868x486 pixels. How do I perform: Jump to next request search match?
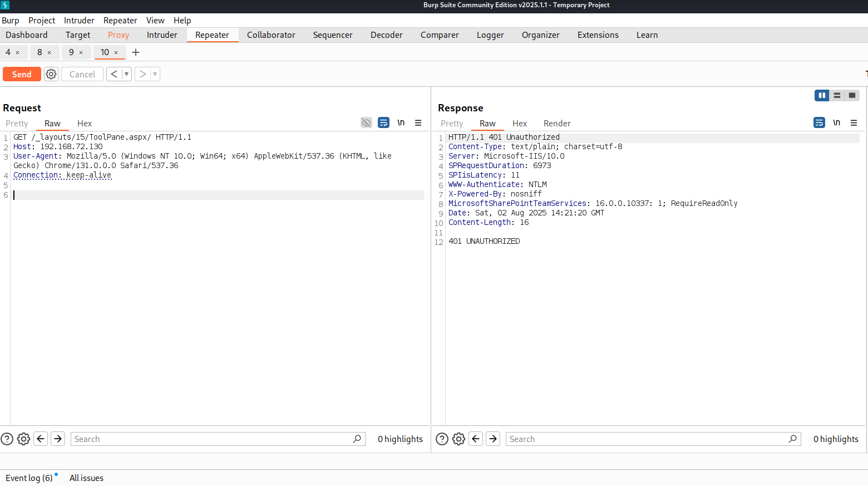coord(58,439)
